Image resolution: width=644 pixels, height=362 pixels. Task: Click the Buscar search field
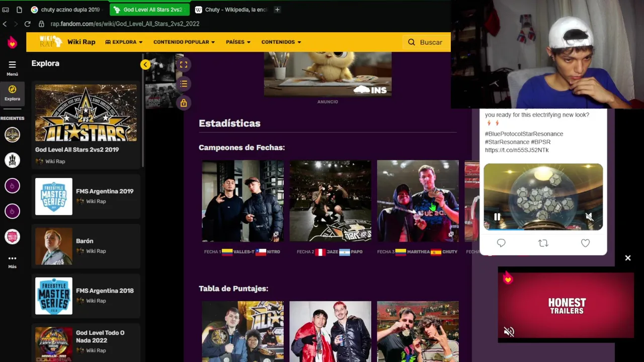tap(427, 42)
